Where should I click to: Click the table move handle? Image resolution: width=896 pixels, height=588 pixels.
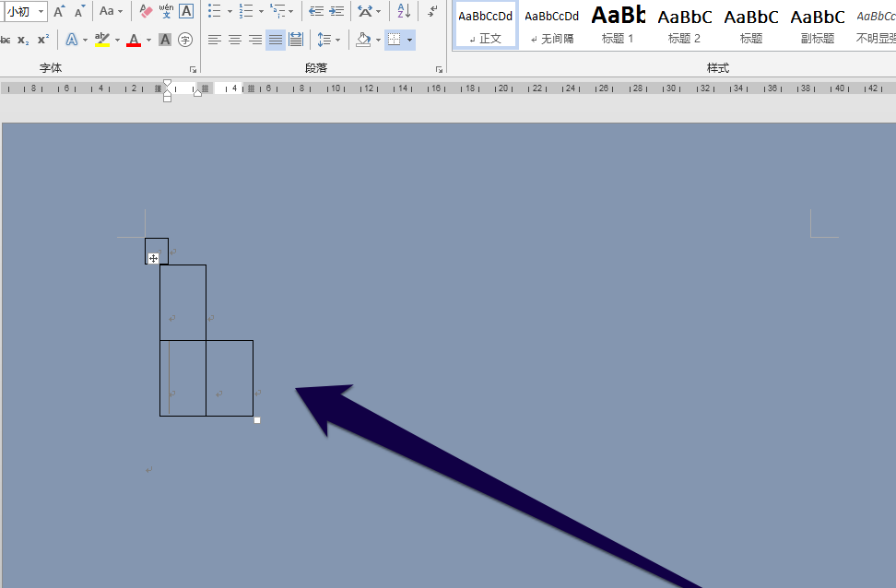pyautogui.click(x=153, y=258)
